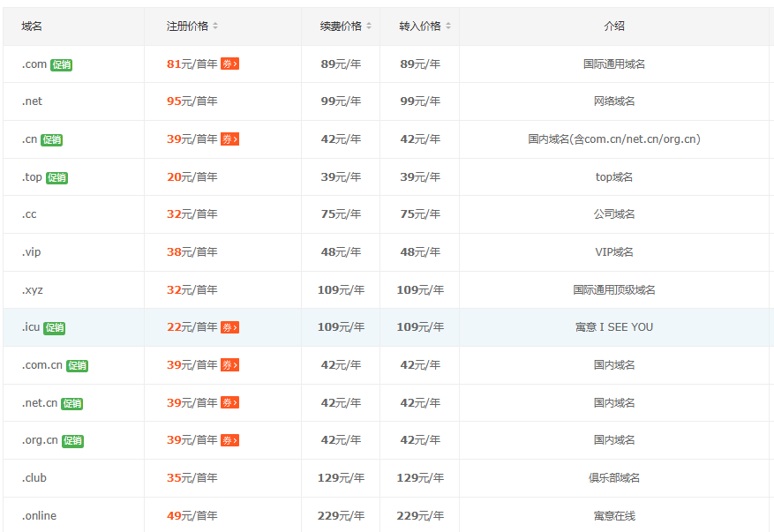The height and width of the screenshot is (532, 774).
Task: Click the green 促销 badge next to .com
Action: (x=61, y=64)
